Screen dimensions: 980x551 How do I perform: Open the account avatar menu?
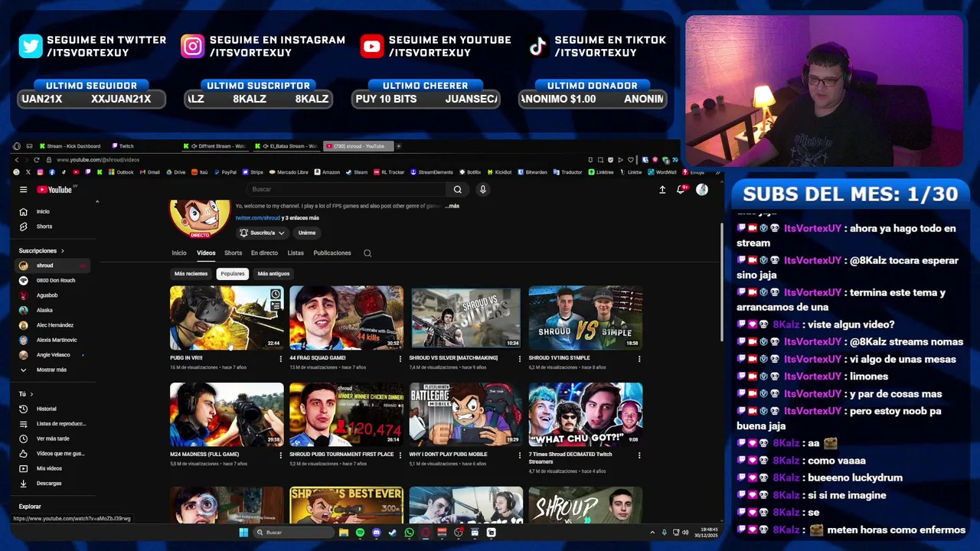click(x=702, y=189)
